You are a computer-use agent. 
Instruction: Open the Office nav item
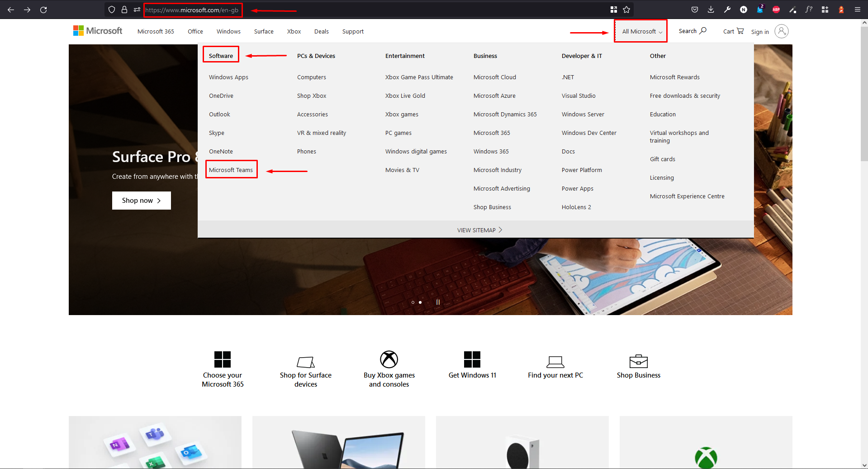(x=195, y=31)
